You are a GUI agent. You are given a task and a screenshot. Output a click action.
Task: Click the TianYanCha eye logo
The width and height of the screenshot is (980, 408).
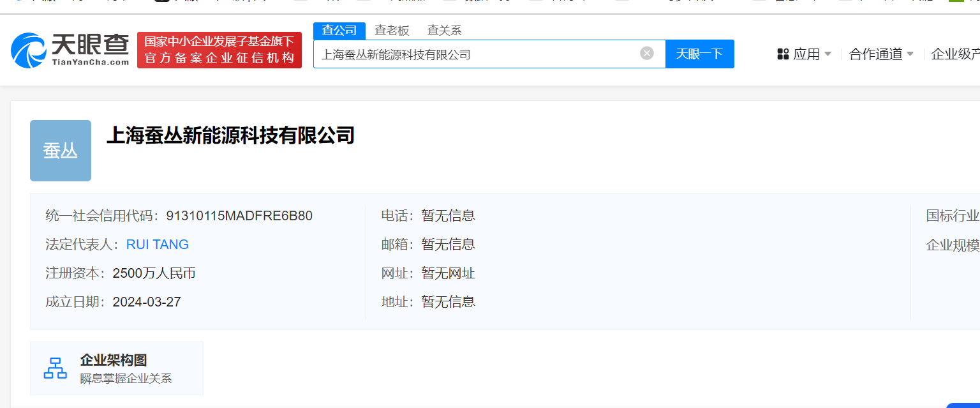click(28, 50)
